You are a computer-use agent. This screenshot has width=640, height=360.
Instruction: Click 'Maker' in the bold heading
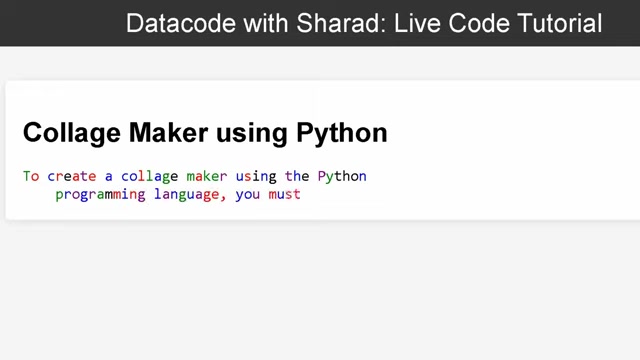coord(168,133)
